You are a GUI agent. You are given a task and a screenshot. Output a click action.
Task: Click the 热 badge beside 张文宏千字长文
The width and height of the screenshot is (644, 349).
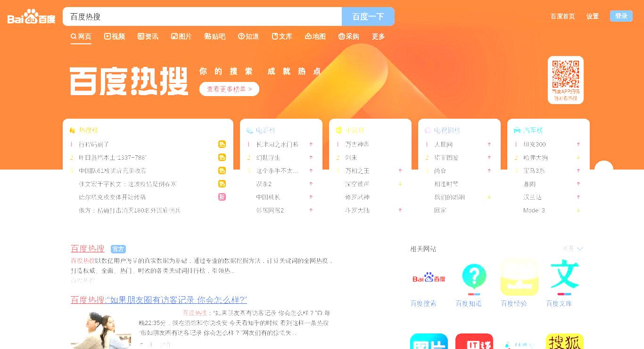222,184
